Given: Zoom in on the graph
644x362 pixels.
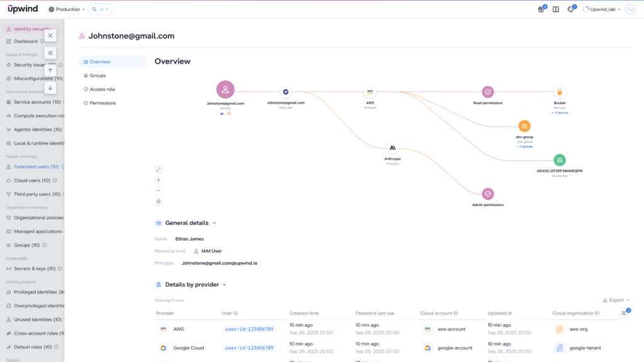Looking at the screenshot, I should coord(158,180).
